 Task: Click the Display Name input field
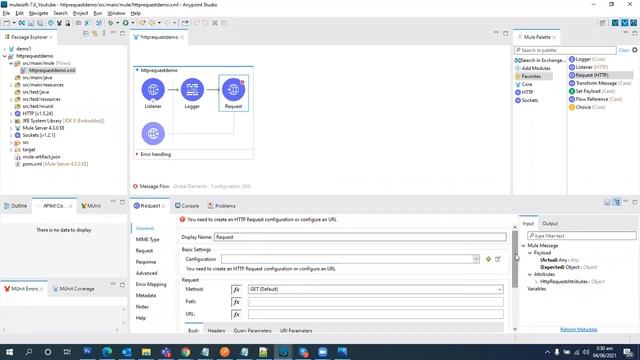pyautogui.click(x=360, y=237)
